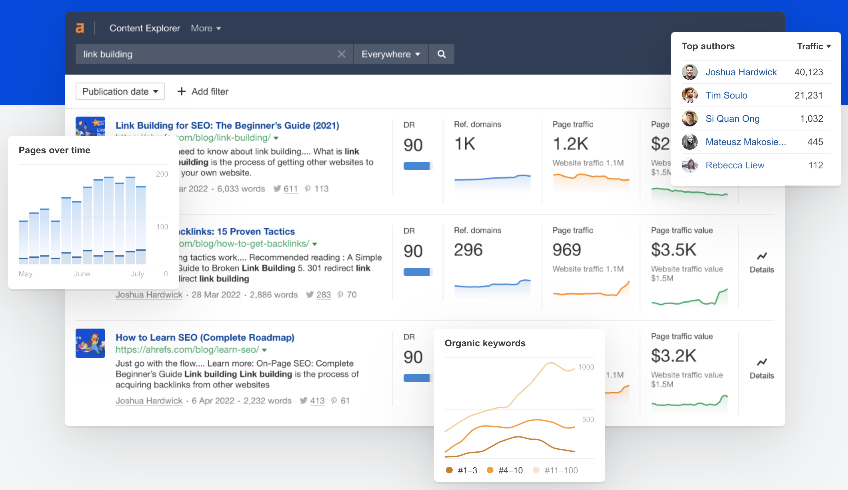
Task: Expand URL dropdown arrow for learn-seo link
Action: point(264,350)
